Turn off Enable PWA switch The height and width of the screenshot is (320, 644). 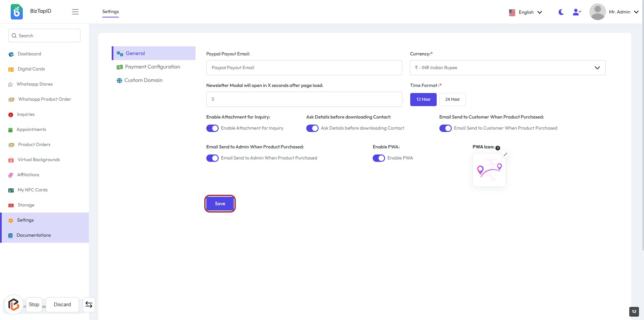tap(379, 158)
